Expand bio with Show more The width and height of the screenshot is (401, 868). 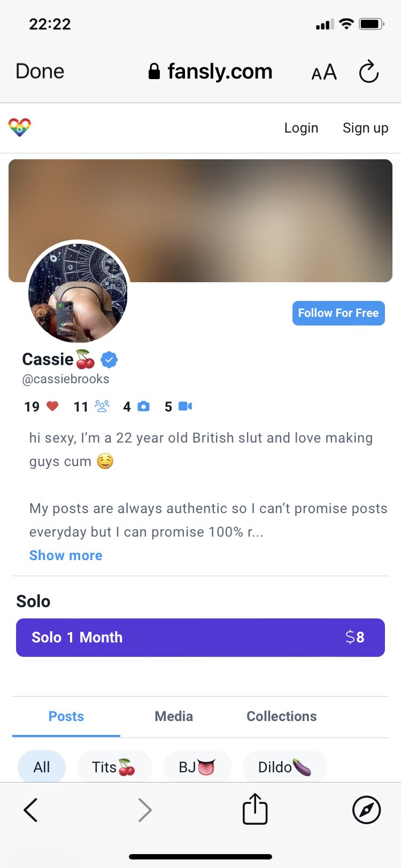click(x=65, y=555)
